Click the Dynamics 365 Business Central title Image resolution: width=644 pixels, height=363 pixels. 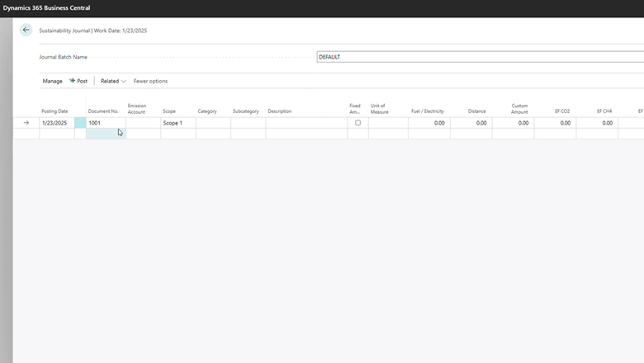coord(46,7)
